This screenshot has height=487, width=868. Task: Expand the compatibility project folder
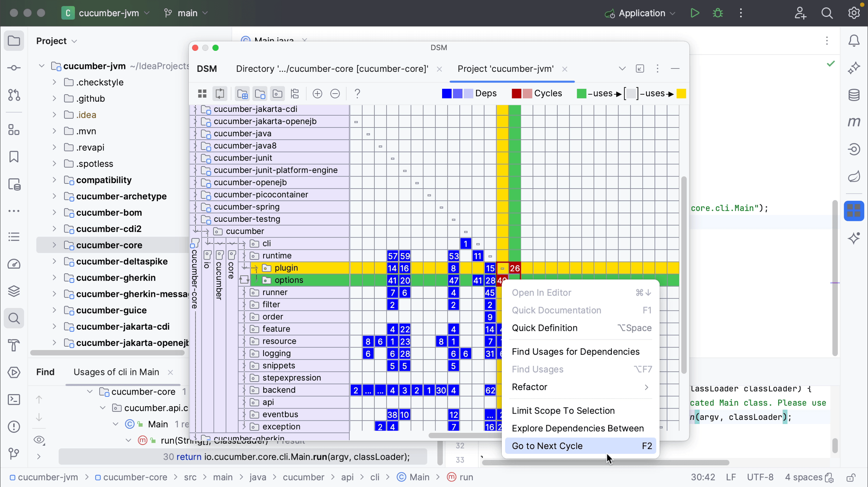point(54,180)
